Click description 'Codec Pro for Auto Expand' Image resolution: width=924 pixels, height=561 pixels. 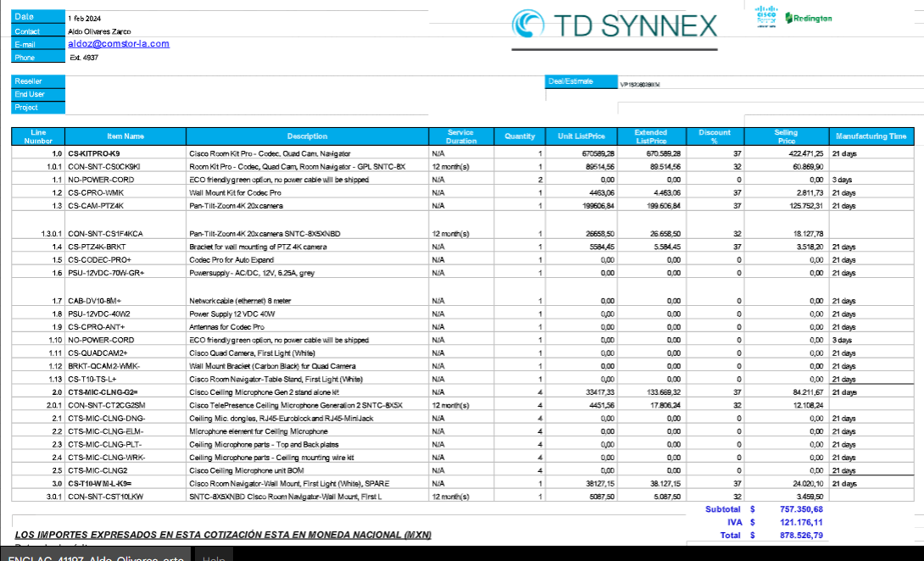click(231, 260)
